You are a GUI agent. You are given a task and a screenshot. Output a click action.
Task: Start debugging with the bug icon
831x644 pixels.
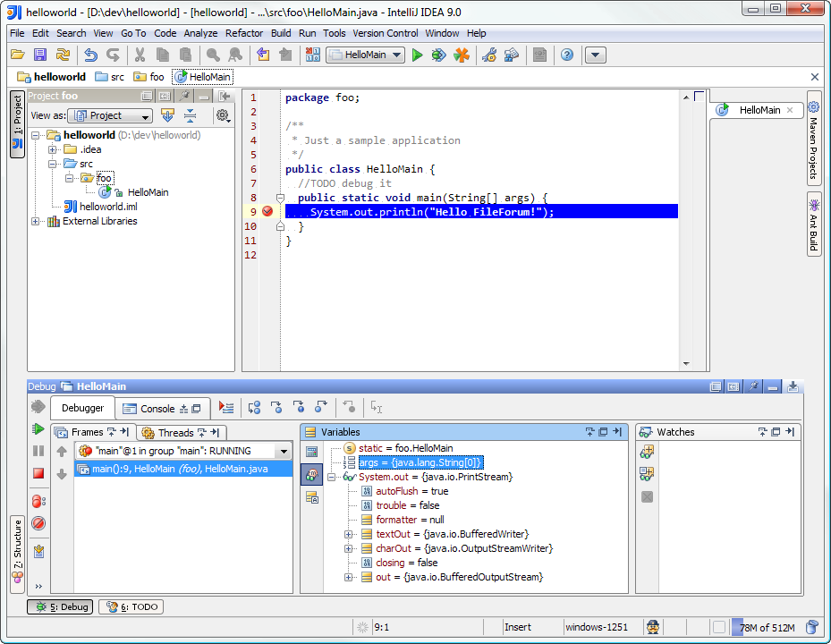[x=439, y=55]
